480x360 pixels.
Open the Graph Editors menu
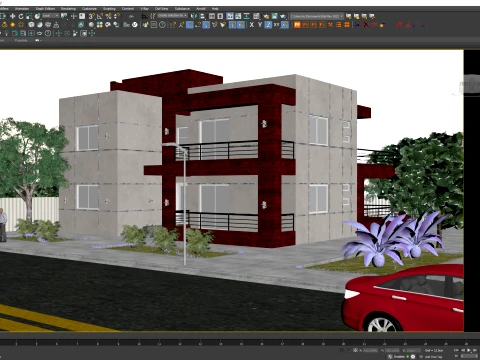pyautogui.click(x=45, y=8)
